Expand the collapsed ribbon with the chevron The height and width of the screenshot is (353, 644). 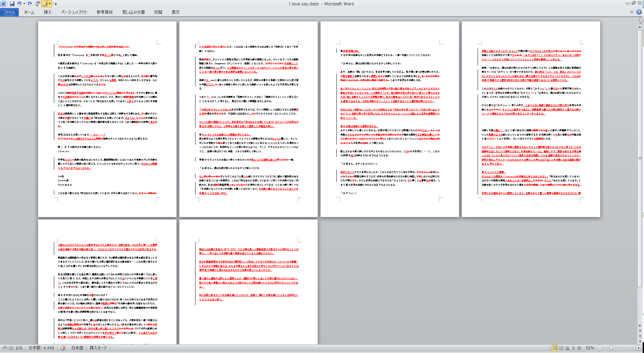pos(632,12)
